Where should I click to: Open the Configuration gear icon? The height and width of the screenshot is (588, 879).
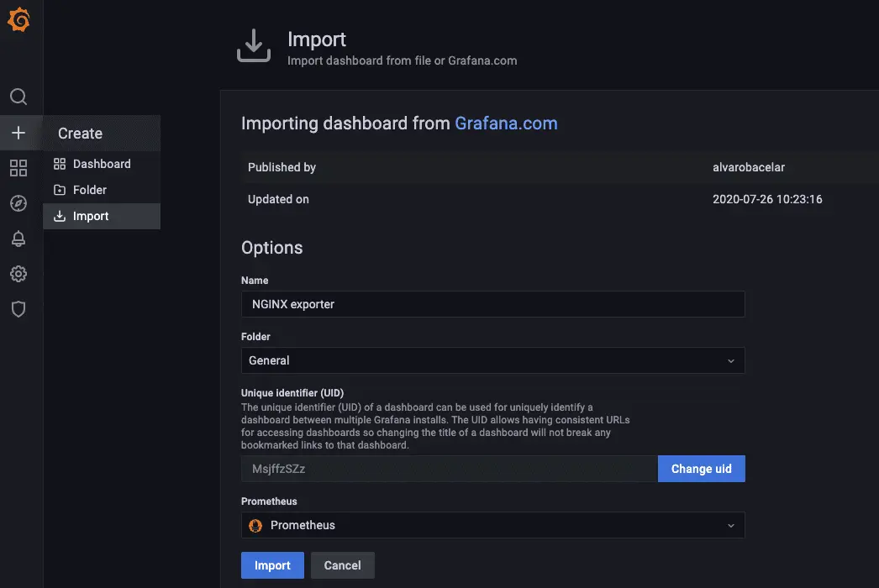(19, 273)
